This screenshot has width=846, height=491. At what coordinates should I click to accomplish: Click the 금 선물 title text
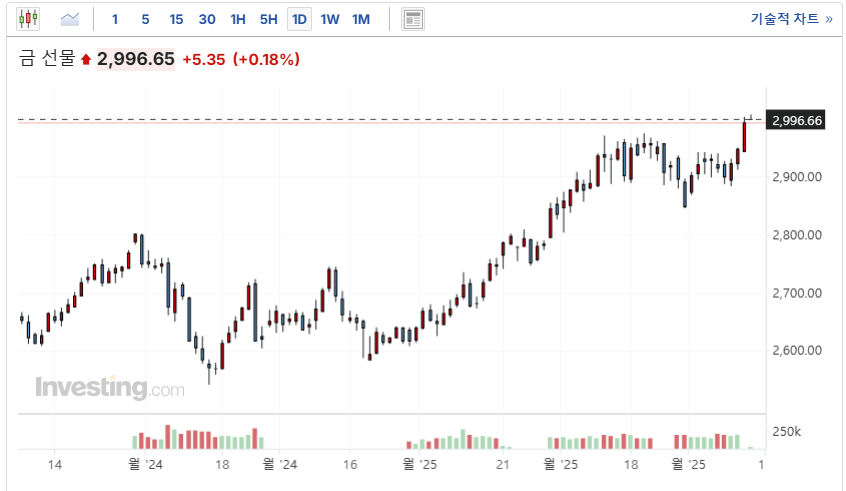[47, 58]
